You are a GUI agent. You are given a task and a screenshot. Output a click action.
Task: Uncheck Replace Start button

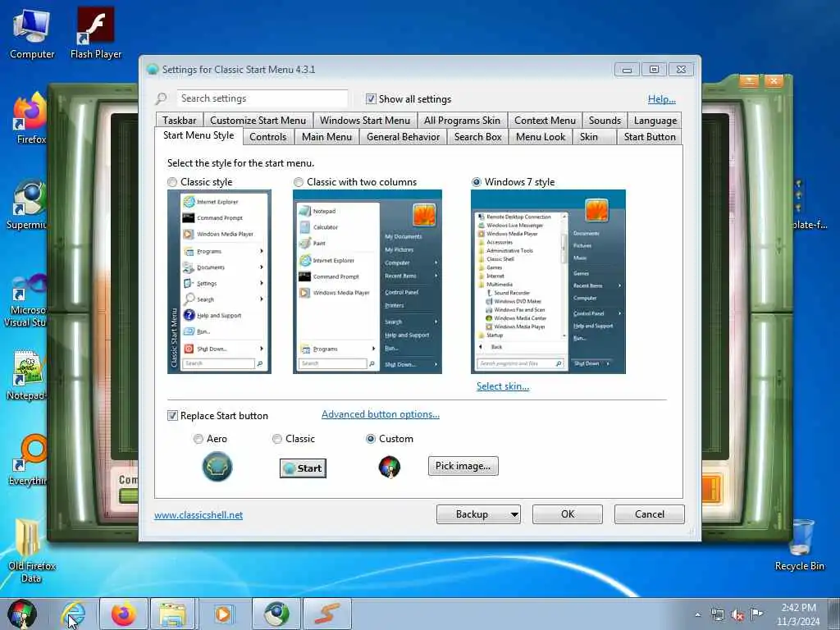point(172,416)
